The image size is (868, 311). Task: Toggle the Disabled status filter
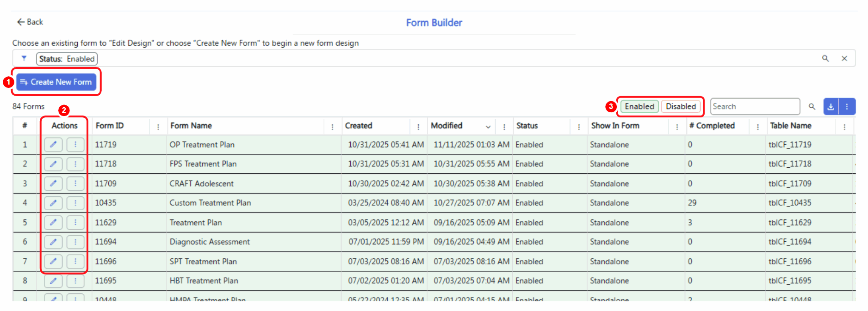(681, 106)
